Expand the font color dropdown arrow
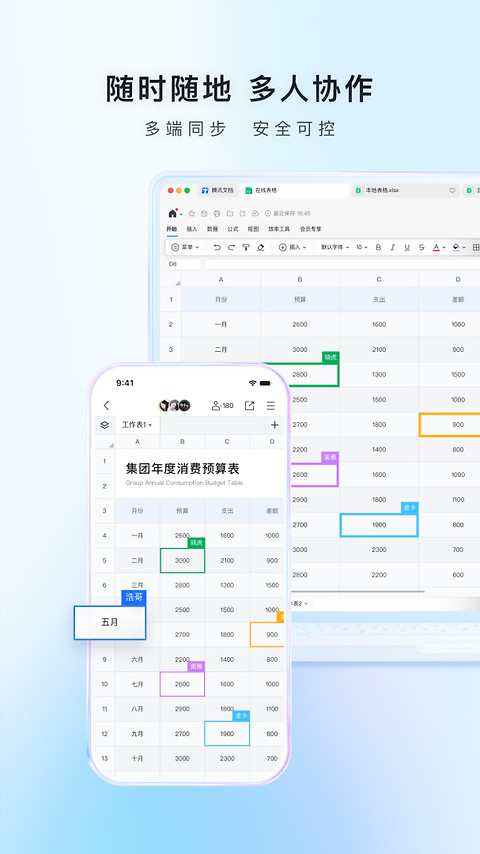This screenshot has height=854, width=480. (445, 247)
